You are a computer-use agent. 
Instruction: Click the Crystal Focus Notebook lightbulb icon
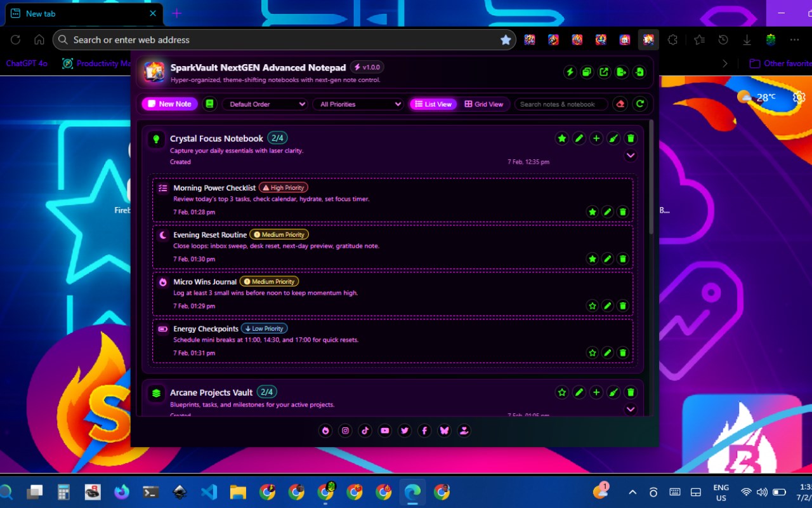click(157, 139)
